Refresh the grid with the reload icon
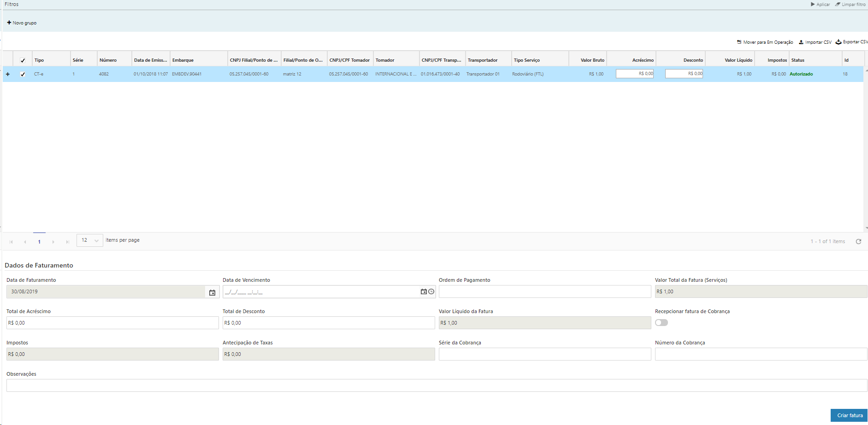 click(x=858, y=241)
